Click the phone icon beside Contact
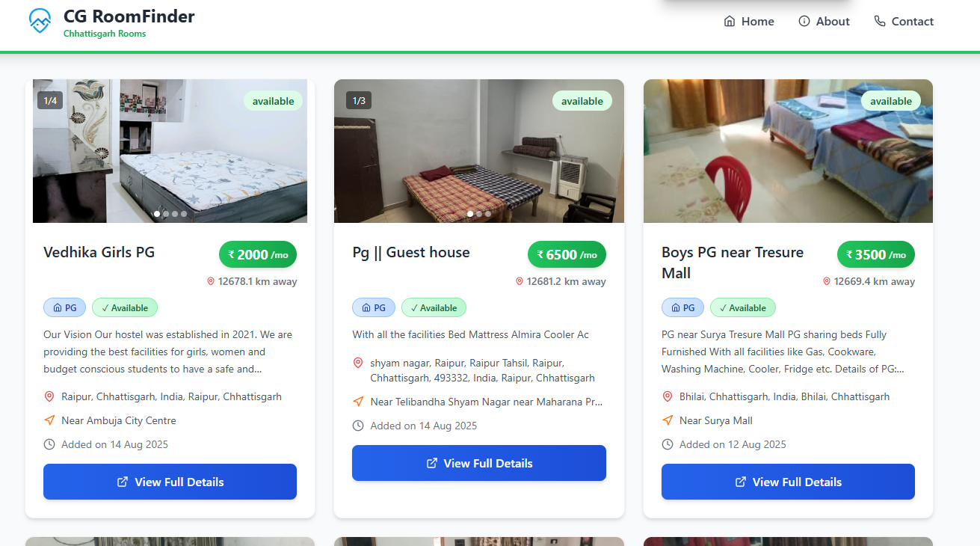Viewport: 980px width, 546px height. 880,22
